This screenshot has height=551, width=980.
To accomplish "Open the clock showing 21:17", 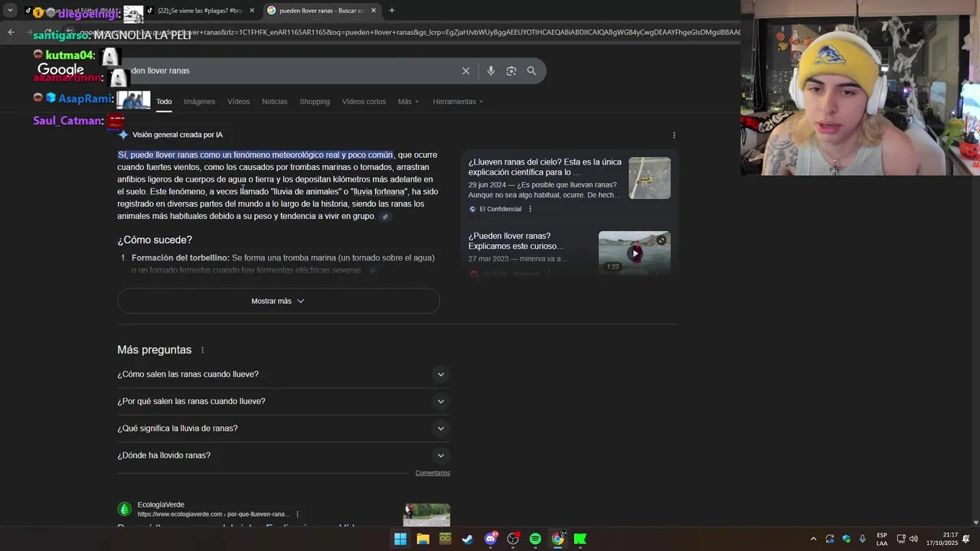I will click(942, 539).
